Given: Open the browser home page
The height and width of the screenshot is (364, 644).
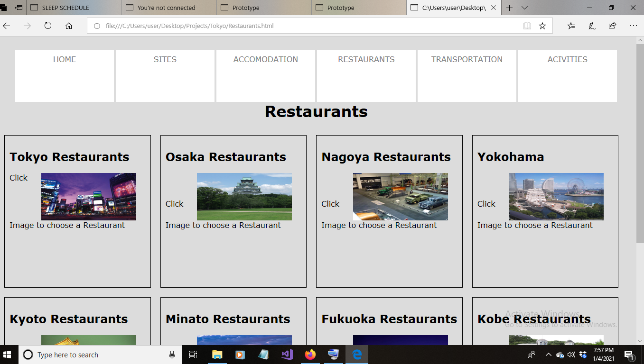Looking at the screenshot, I should tap(68, 26).
